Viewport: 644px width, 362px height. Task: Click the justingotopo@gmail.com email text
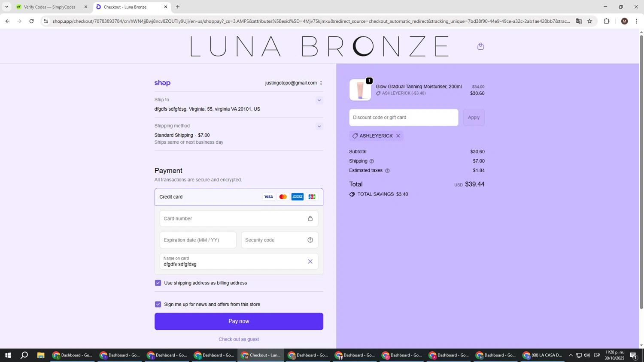(x=291, y=83)
